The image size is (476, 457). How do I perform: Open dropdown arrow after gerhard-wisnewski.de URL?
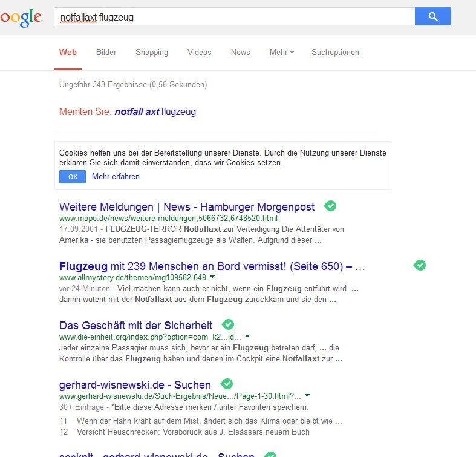click(x=307, y=395)
